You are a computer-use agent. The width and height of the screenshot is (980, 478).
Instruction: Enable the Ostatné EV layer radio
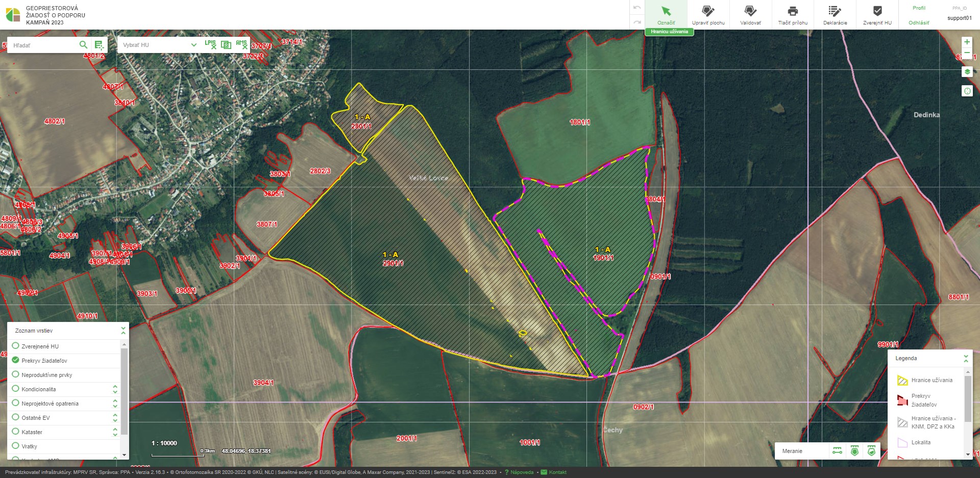pyautogui.click(x=15, y=417)
